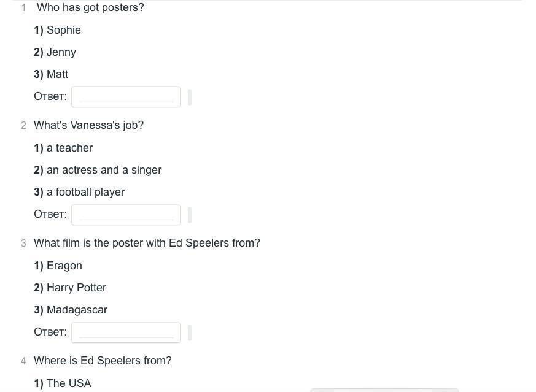This screenshot has height=392, width=536.
Task: Click the grey indicator next to question 2 answer
Action: click(x=190, y=215)
